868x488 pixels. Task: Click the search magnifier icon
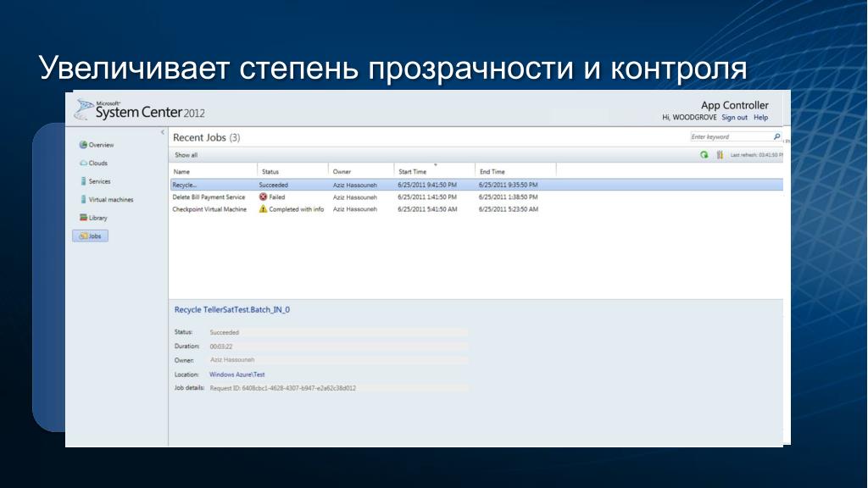(777, 136)
